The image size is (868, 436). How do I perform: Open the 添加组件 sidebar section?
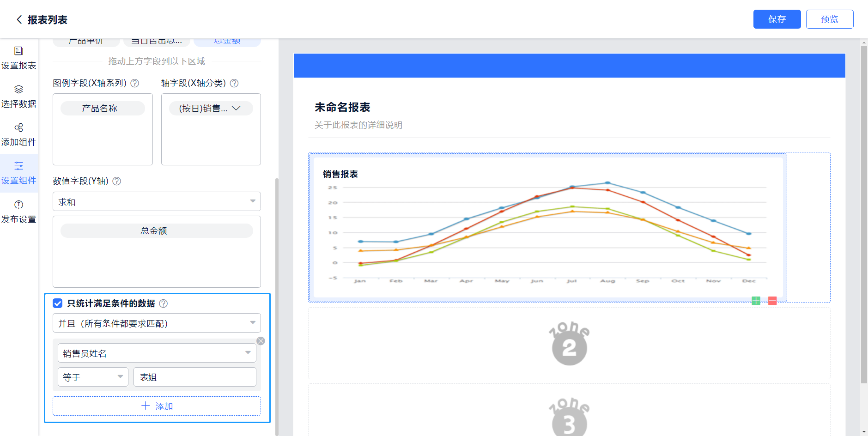coord(19,134)
